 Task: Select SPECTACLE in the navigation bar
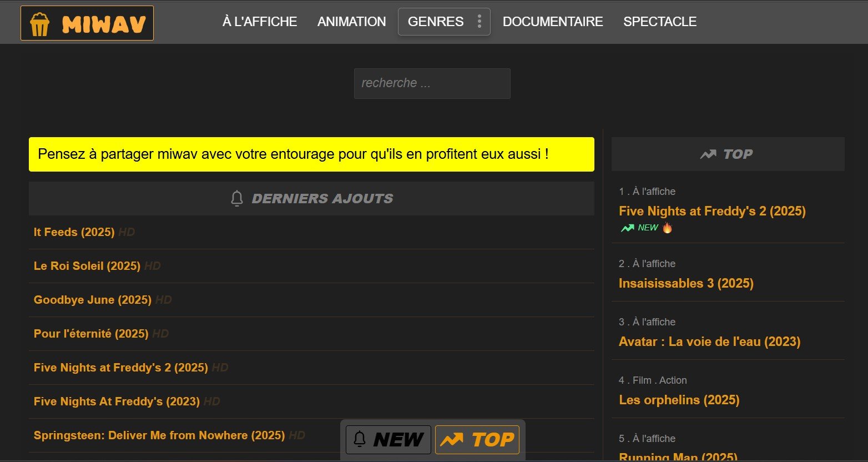pyautogui.click(x=659, y=22)
